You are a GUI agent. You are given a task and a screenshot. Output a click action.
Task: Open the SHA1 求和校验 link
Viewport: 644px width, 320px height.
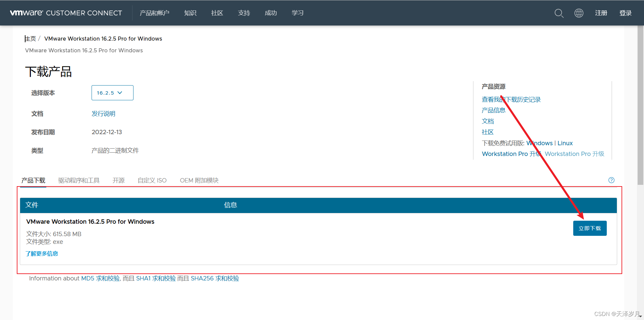[156, 278]
